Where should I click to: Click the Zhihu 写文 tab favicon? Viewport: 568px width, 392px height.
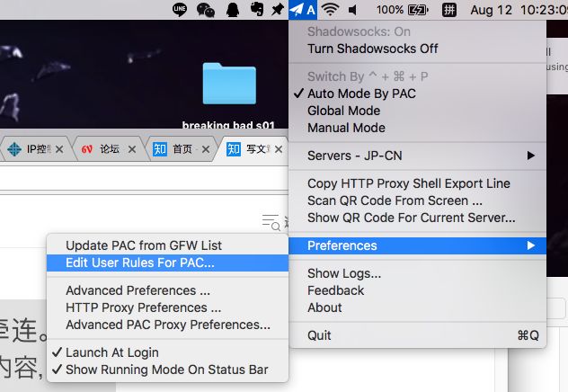pos(234,149)
